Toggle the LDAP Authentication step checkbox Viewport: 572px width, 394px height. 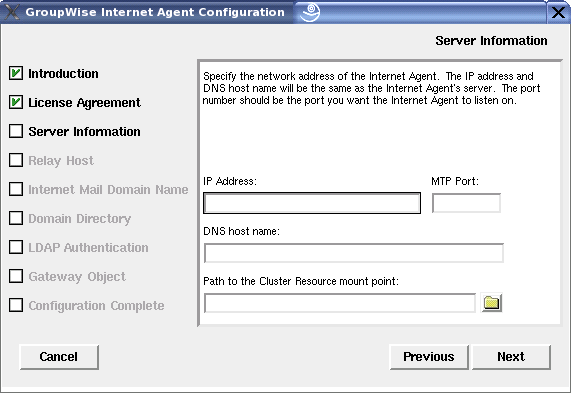click(16, 247)
